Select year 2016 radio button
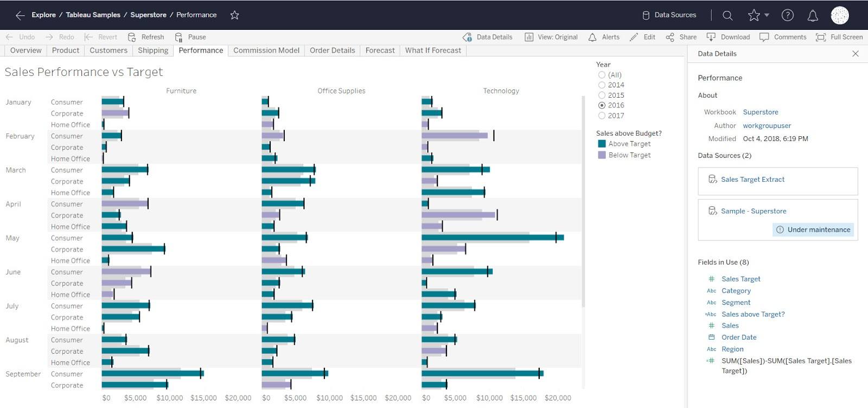The image size is (868, 408). [602, 105]
